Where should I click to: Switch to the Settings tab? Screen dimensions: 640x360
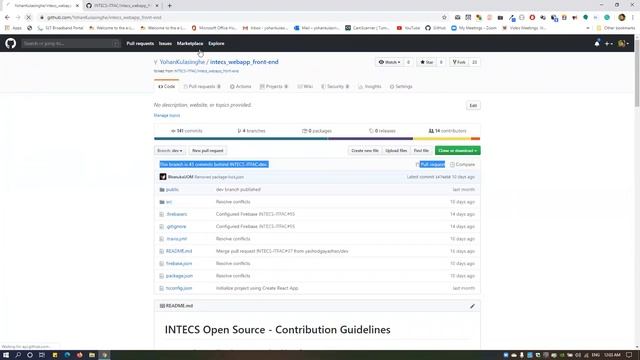(x=401, y=87)
